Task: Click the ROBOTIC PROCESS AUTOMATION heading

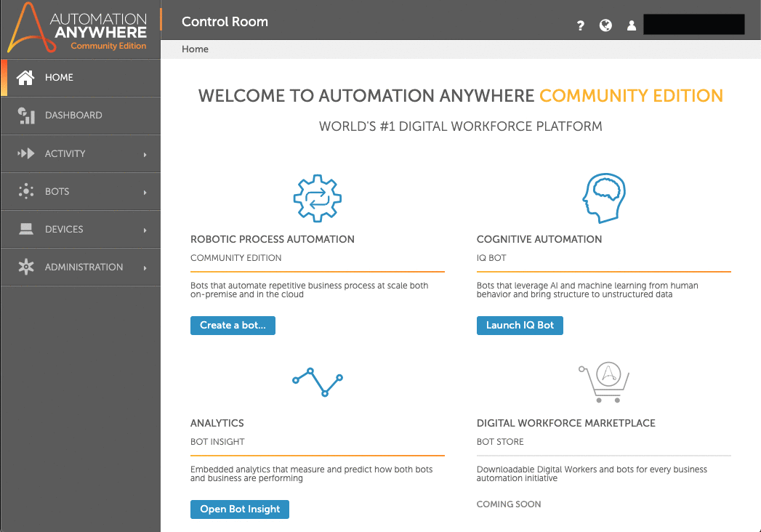Action: 273,239
